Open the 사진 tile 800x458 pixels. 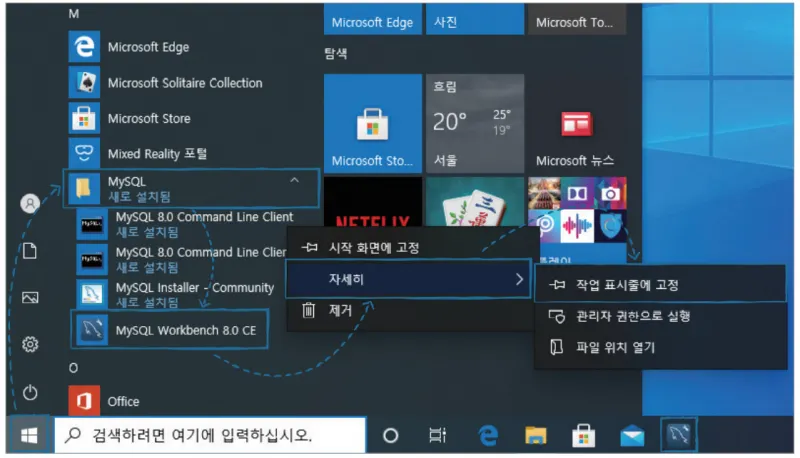pos(475,19)
